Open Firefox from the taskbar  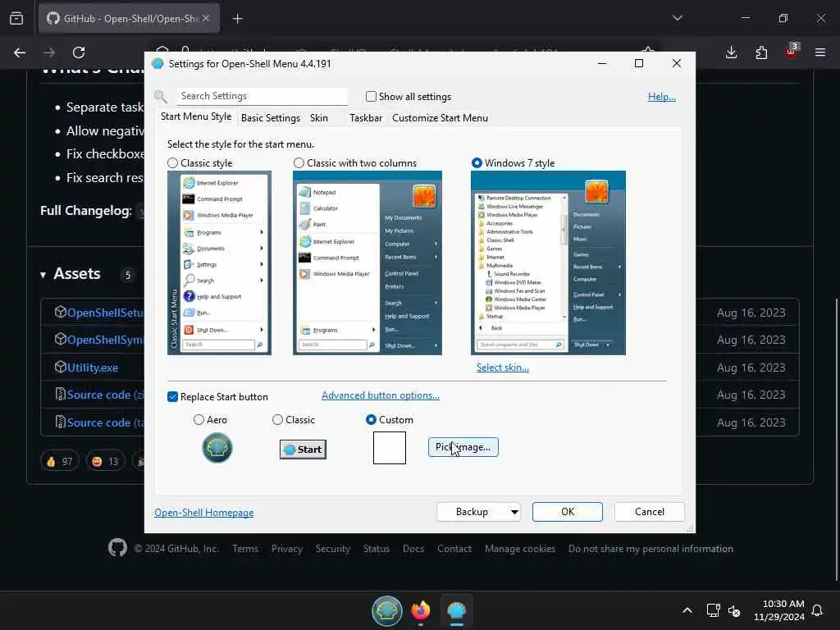pos(421,610)
